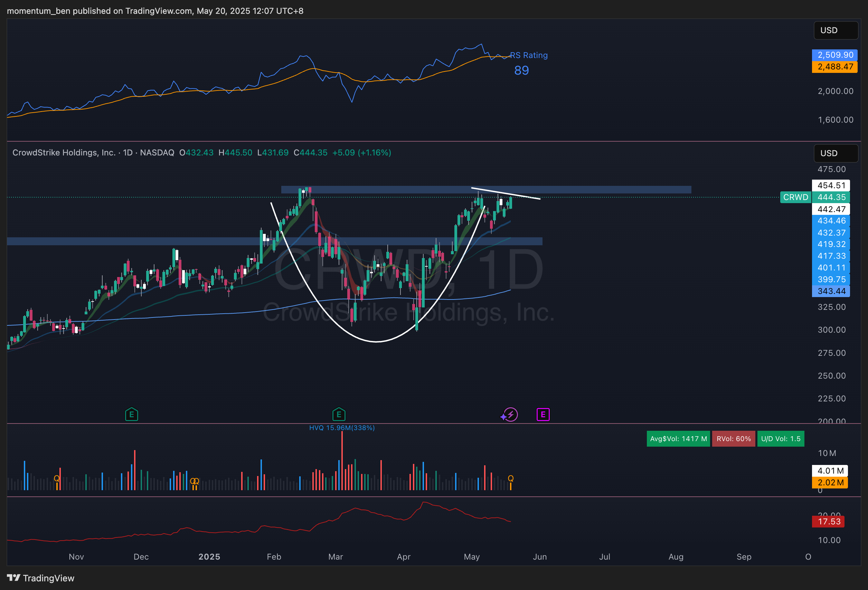The image size is (868, 590).
Task: Click the CRWD symbol price label
Action: coord(795,197)
